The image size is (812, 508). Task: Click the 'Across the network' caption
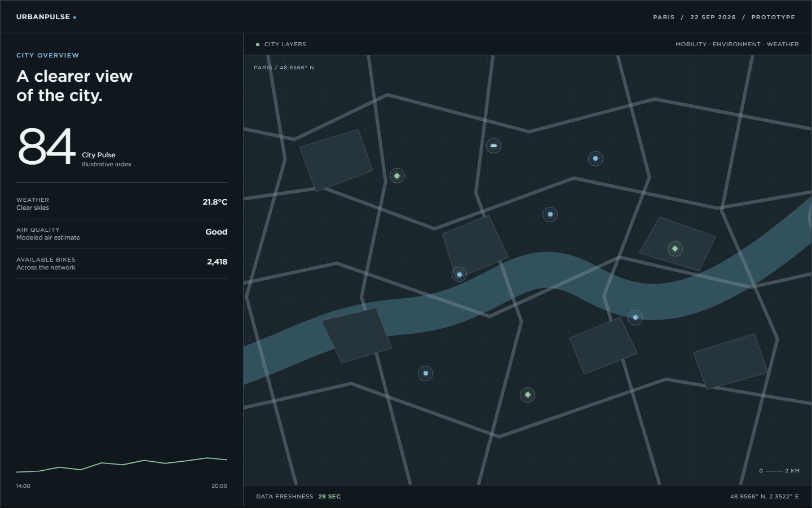click(46, 268)
